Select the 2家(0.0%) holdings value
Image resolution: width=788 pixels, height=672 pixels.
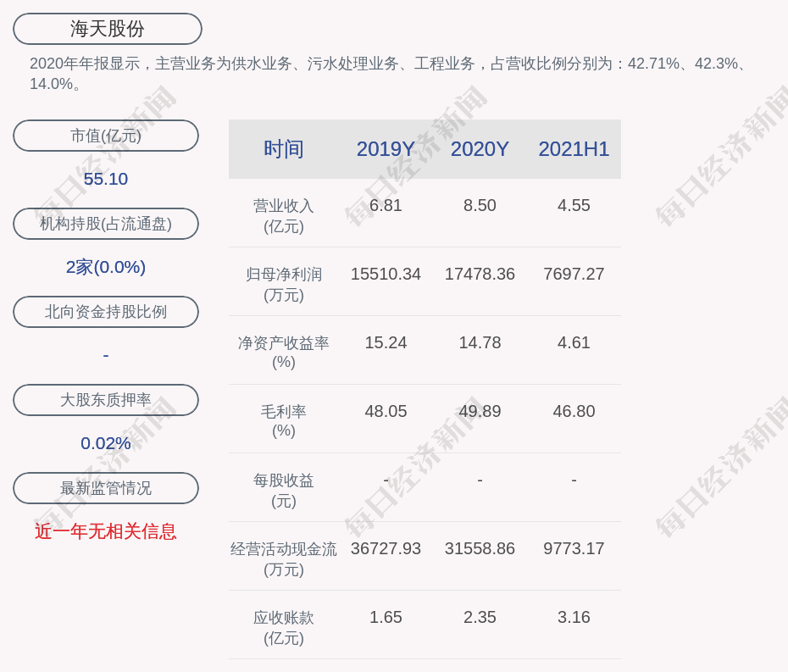click(x=106, y=267)
